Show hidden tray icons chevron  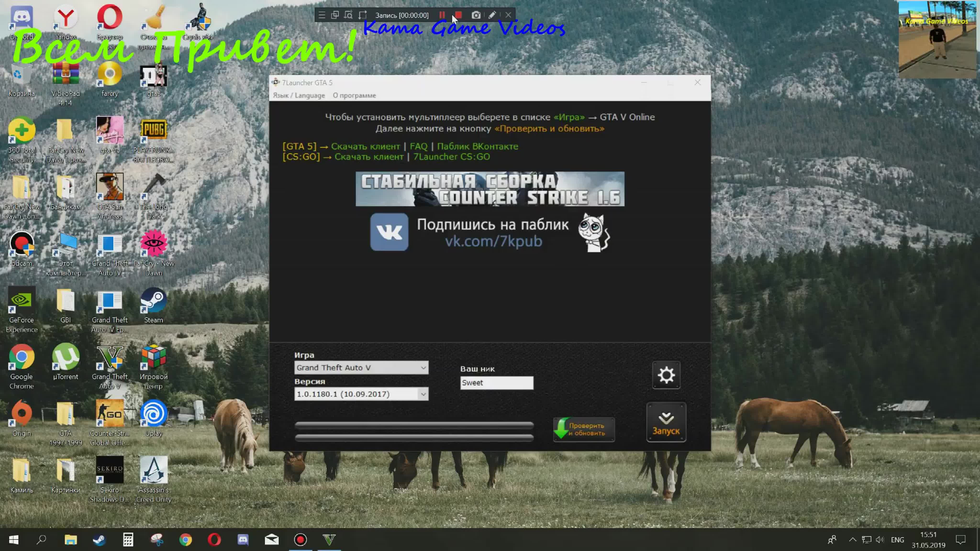coord(852,540)
